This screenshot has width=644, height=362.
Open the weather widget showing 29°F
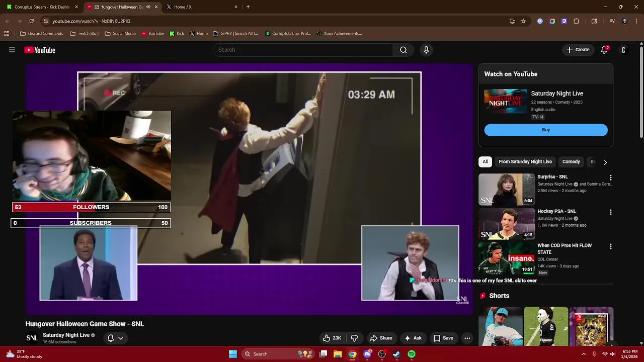coord(24,354)
